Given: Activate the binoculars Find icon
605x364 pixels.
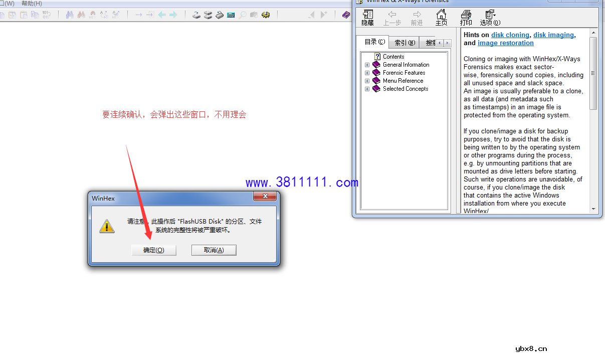Looking at the screenshot, I should (x=69, y=15).
